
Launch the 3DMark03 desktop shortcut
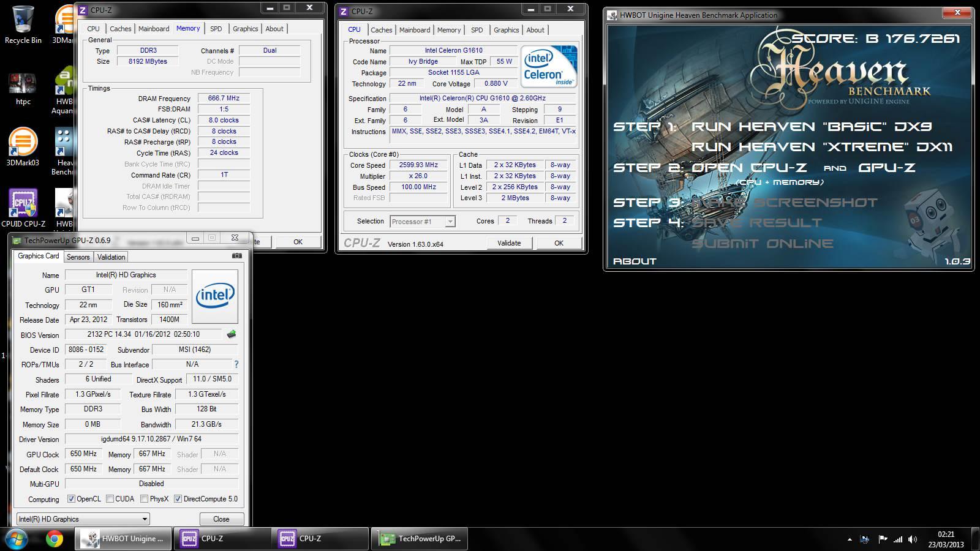(x=23, y=147)
